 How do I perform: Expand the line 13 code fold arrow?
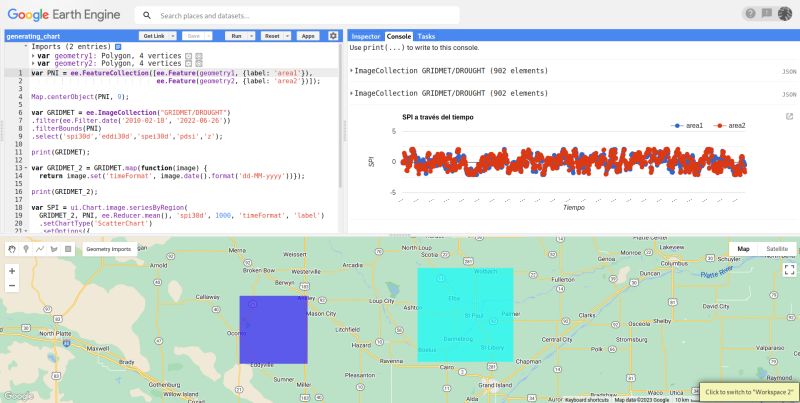click(x=26, y=168)
